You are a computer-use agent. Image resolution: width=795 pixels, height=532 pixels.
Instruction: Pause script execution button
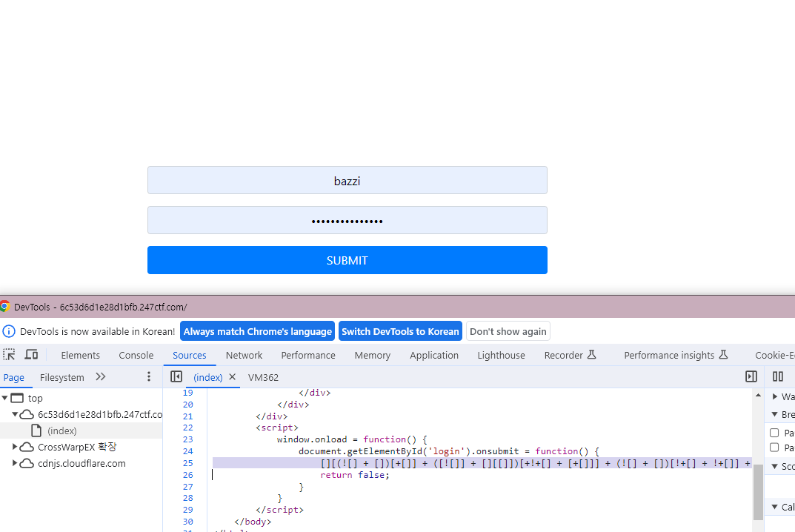click(778, 376)
